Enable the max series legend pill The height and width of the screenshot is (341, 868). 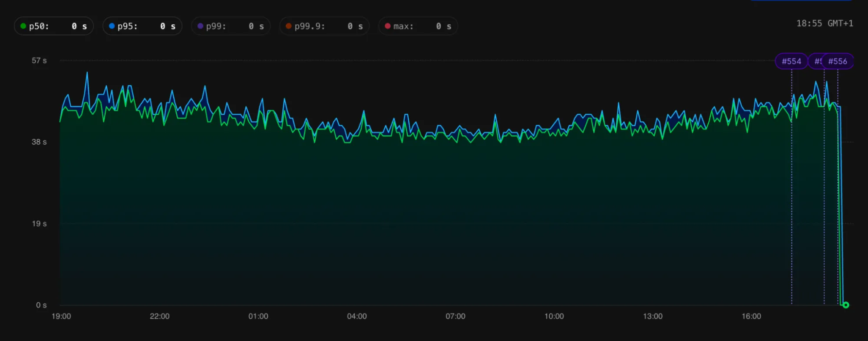(418, 26)
